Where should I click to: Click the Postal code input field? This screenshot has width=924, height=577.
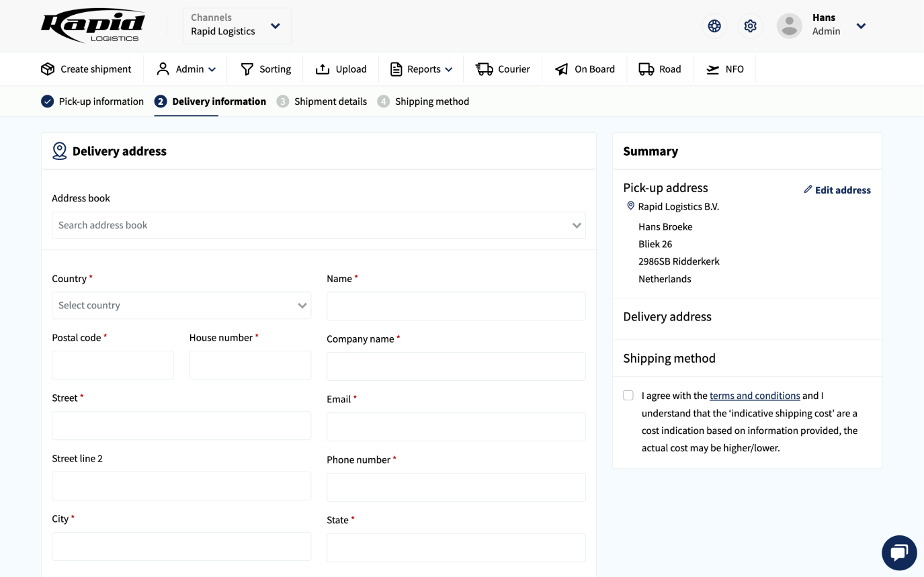pyautogui.click(x=113, y=365)
